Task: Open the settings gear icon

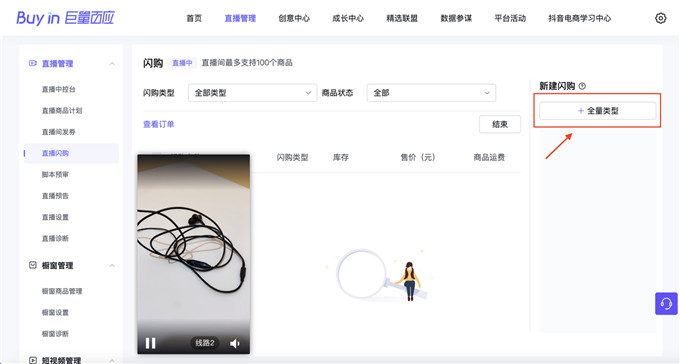Action: (660, 18)
